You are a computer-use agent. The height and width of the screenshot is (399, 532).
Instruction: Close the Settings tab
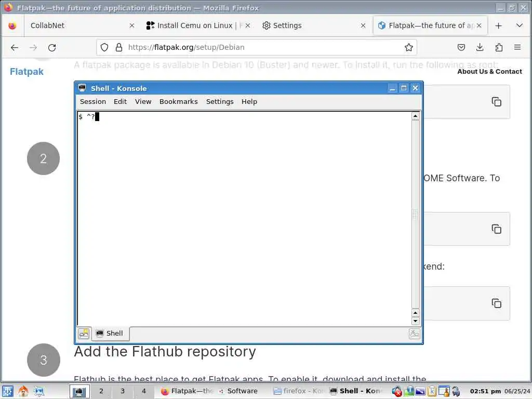(363, 26)
